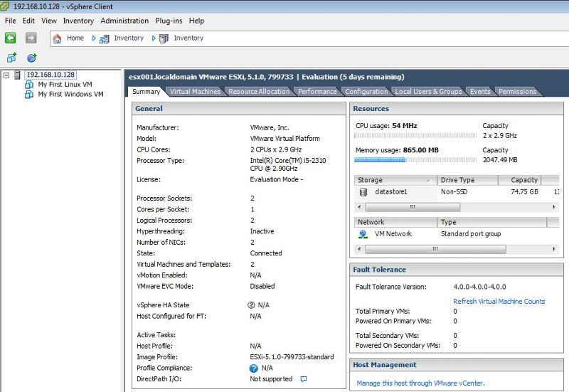
Task: Click the green Back navigation arrow
Action: tap(10, 38)
